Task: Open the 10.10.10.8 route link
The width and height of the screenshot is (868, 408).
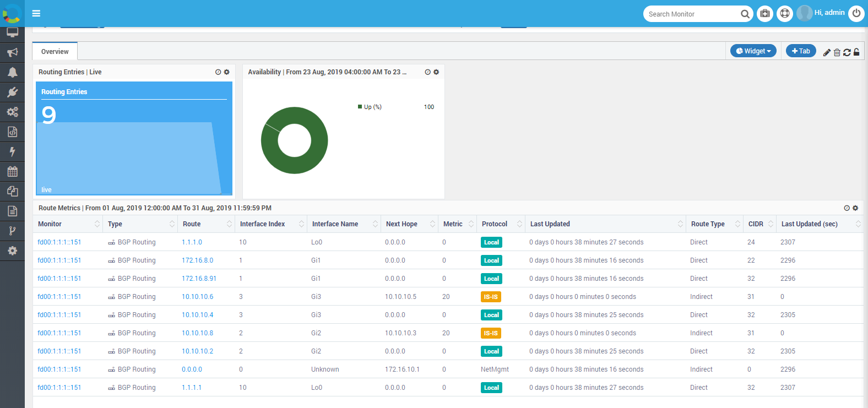Action: pyautogui.click(x=198, y=333)
